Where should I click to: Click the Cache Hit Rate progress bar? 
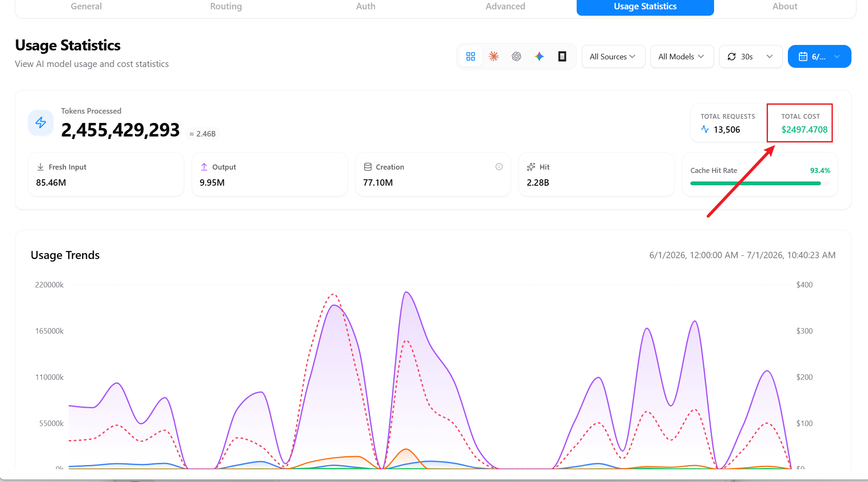[x=760, y=184]
